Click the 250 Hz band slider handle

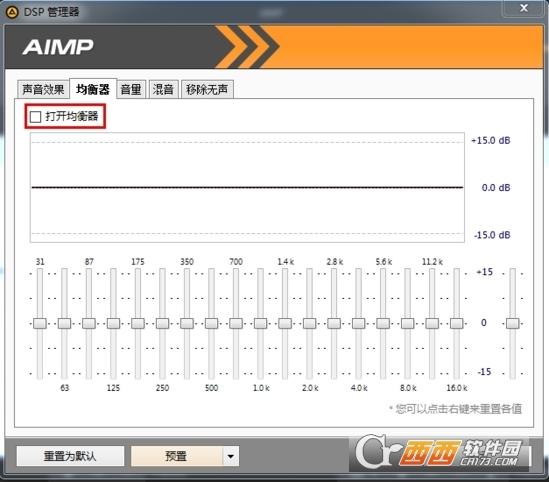[x=162, y=323]
